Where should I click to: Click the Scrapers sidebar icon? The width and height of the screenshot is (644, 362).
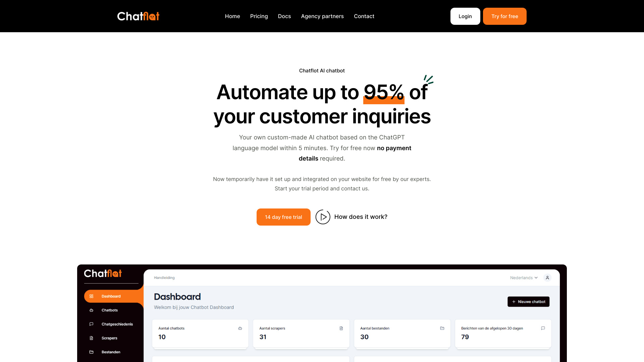91,338
